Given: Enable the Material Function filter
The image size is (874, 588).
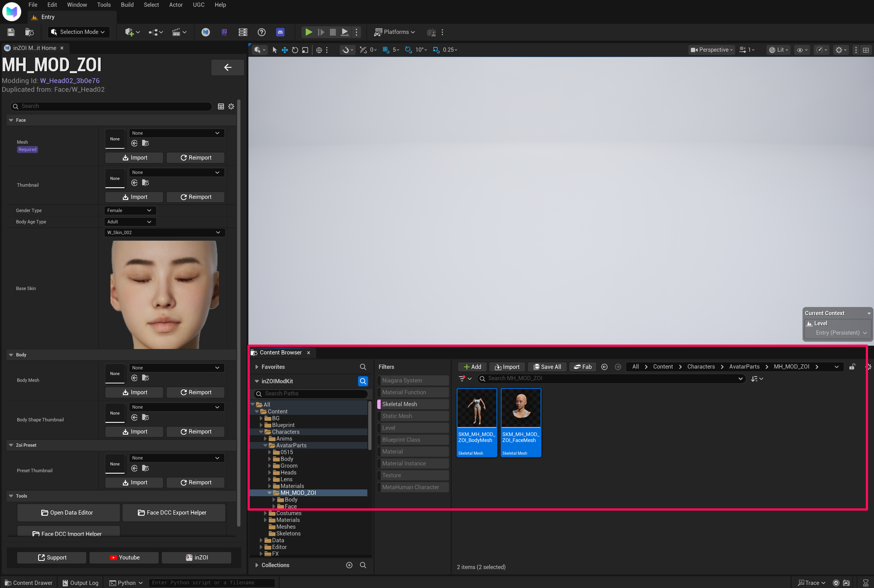Looking at the screenshot, I should point(413,392).
